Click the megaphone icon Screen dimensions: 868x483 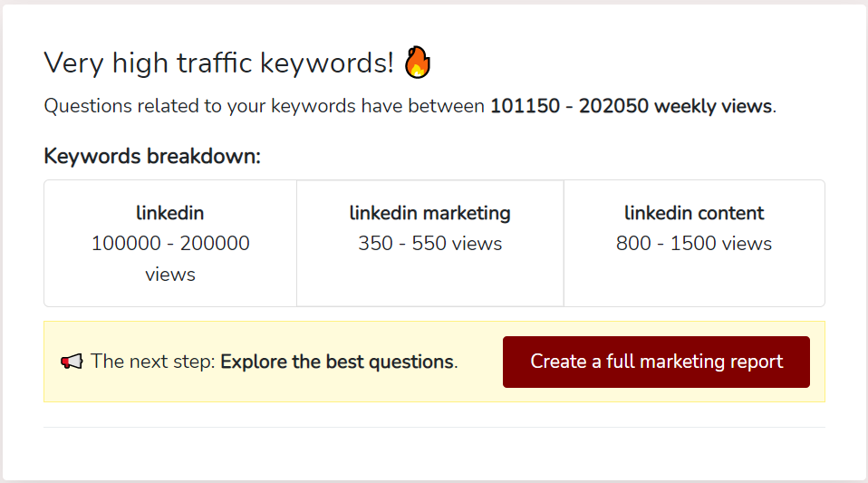click(x=72, y=362)
